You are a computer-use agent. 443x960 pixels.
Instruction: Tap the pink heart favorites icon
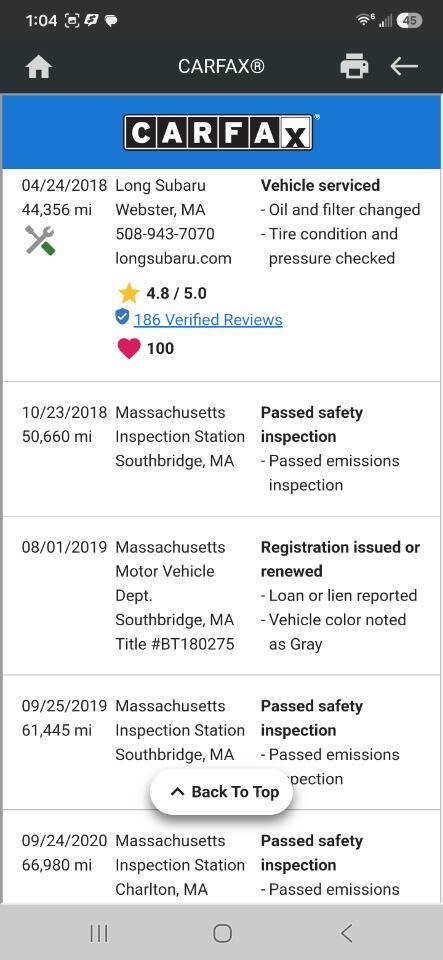[x=128, y=348]
